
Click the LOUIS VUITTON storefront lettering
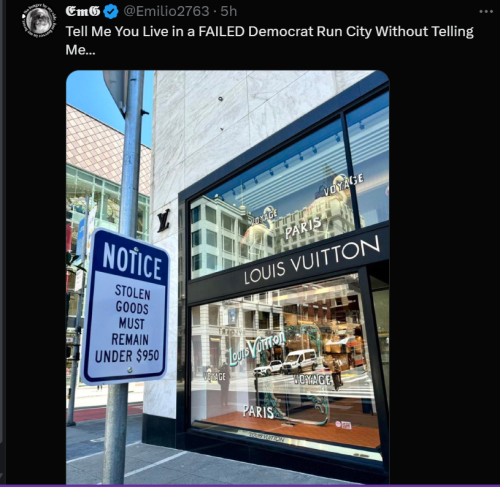click(x=312, y=260)
